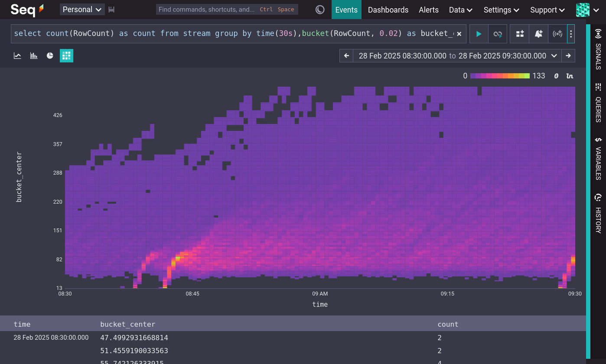Click bucket value 51.4559190033563
Viewport: 606px width, 364px height.
[134, 351]
